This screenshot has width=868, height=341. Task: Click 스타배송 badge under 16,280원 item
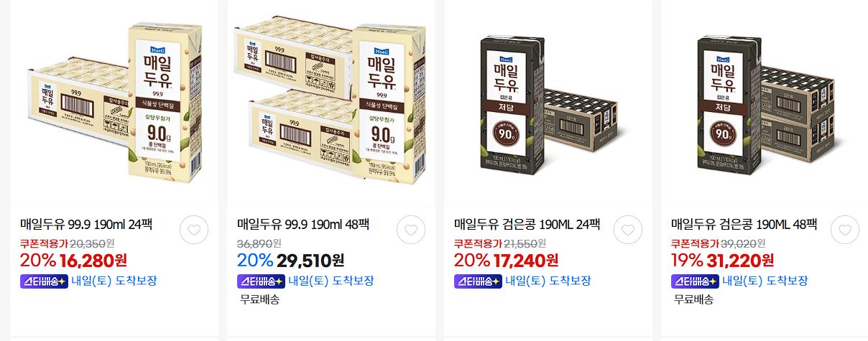click(44, 281)
